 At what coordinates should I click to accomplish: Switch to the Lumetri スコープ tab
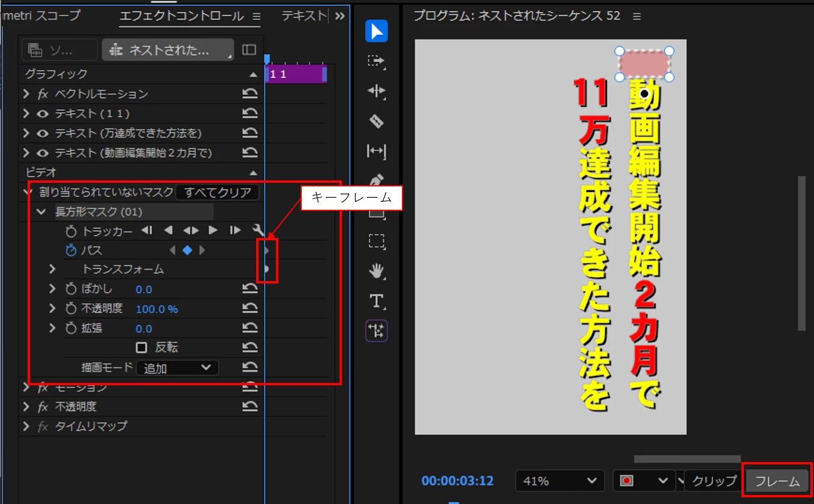[40, 16]
